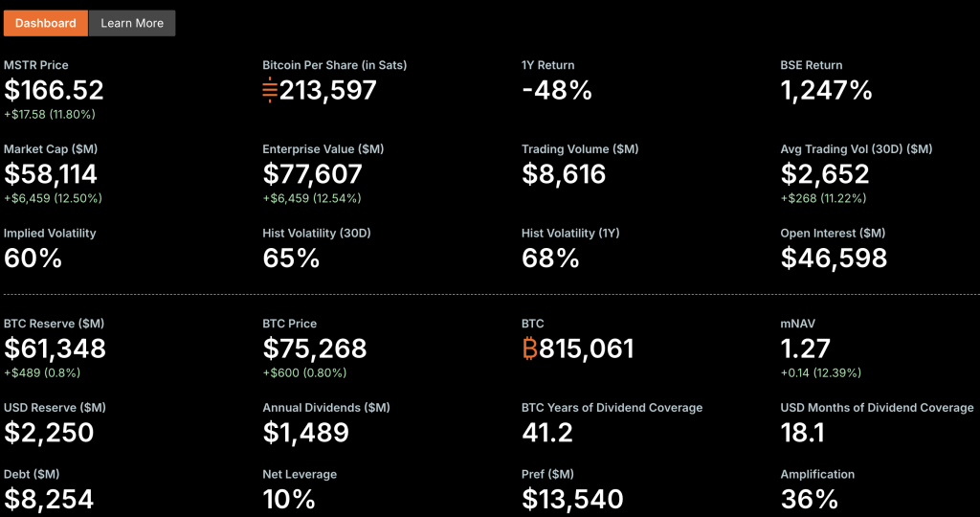Click the BTC Reserve value $61,348

click(55, 348)
